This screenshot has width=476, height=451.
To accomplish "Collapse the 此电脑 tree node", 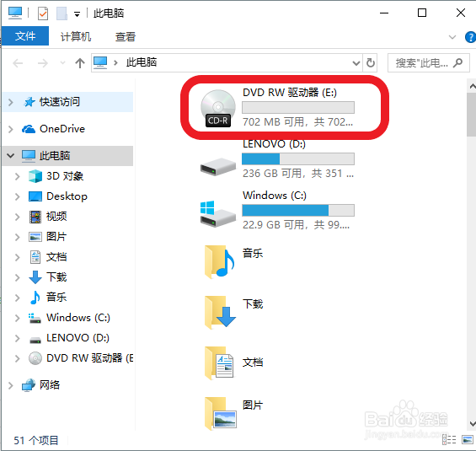I will pos(11,156).
